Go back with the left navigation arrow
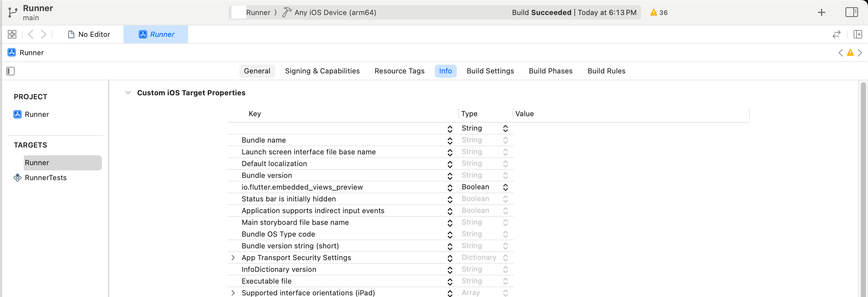The image size is (868, 297). click(x=31, y=34)
